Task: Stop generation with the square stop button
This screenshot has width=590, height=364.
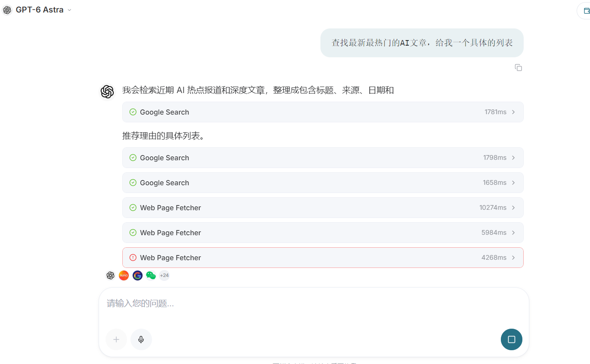Action: tap(512, 339)
